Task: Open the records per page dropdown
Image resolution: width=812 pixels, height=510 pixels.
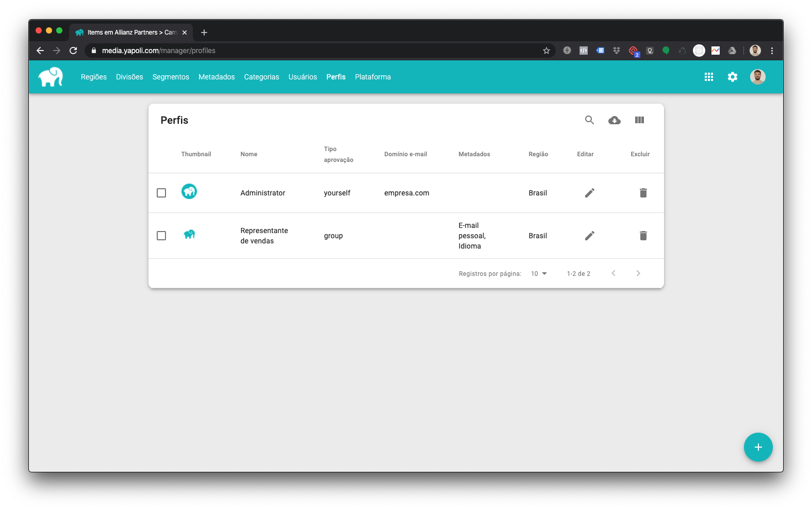Action: tap(539, 274)
